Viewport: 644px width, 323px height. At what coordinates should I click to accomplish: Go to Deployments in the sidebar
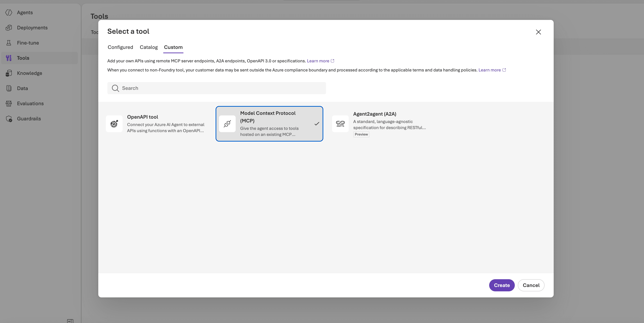(39, 28)
